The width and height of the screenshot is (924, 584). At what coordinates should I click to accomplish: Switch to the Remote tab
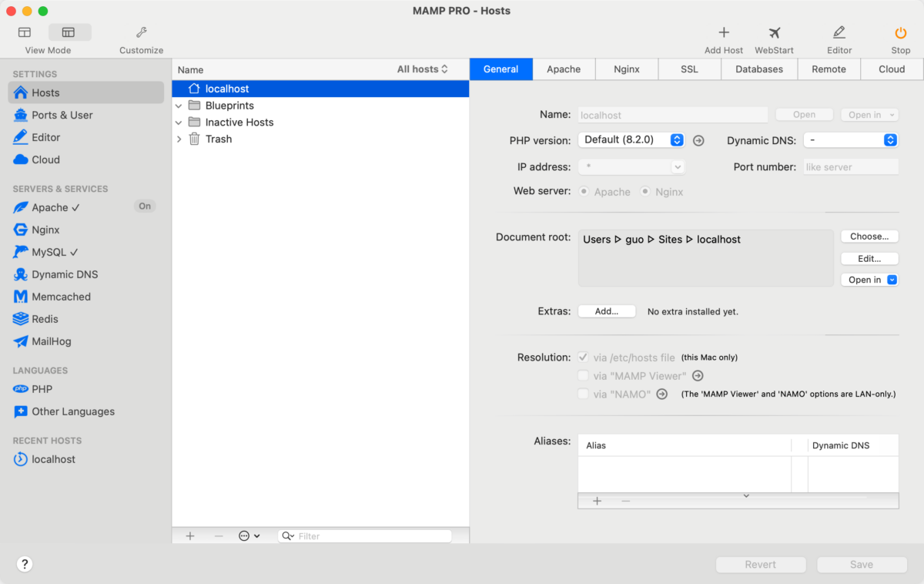(x=829, y=69)
